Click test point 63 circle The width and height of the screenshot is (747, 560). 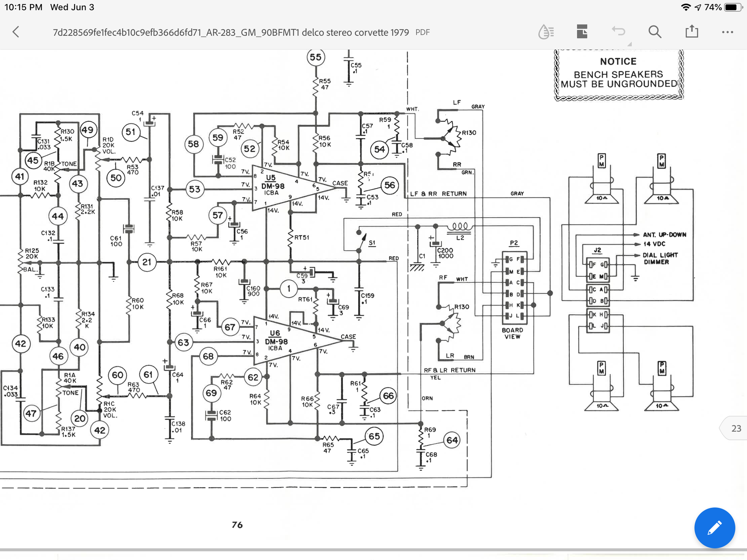click(183, 342)
